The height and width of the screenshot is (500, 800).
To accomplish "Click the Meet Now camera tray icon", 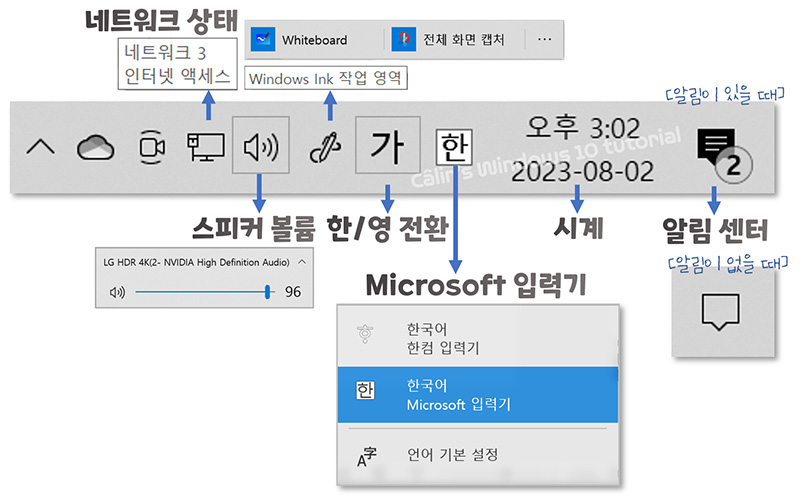I will click(152, 147).
